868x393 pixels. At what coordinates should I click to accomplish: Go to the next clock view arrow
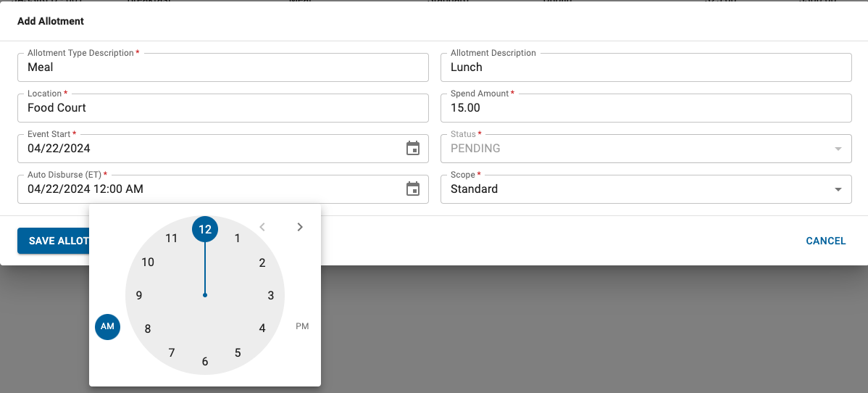click(x=300, y=227)
